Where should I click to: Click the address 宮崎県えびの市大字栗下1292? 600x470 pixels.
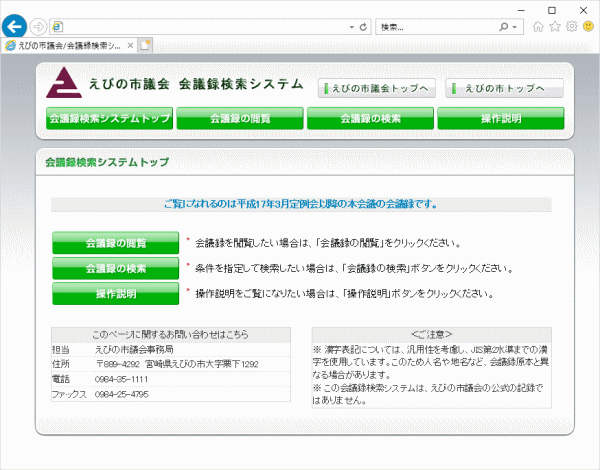(x=202, y=364)
